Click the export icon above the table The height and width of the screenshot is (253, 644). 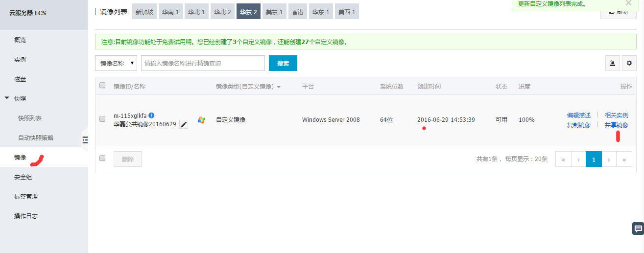(612, 63)
